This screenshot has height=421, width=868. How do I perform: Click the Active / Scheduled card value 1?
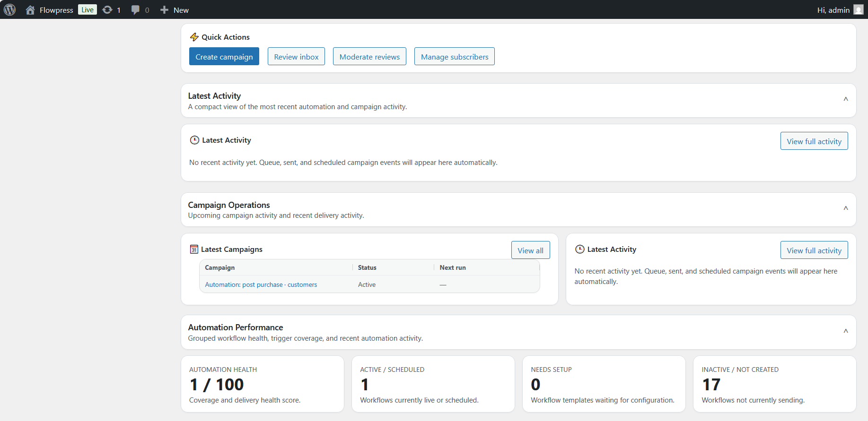[364, 385]
